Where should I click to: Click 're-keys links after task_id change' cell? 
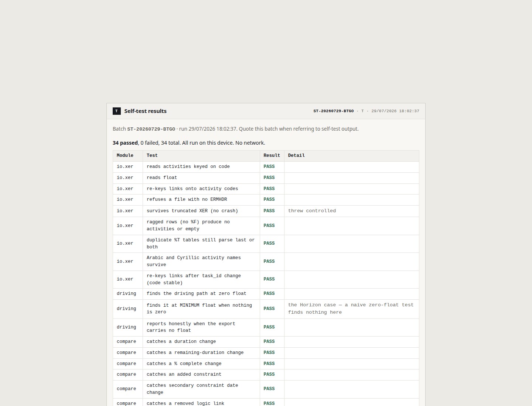coord(201,279)
